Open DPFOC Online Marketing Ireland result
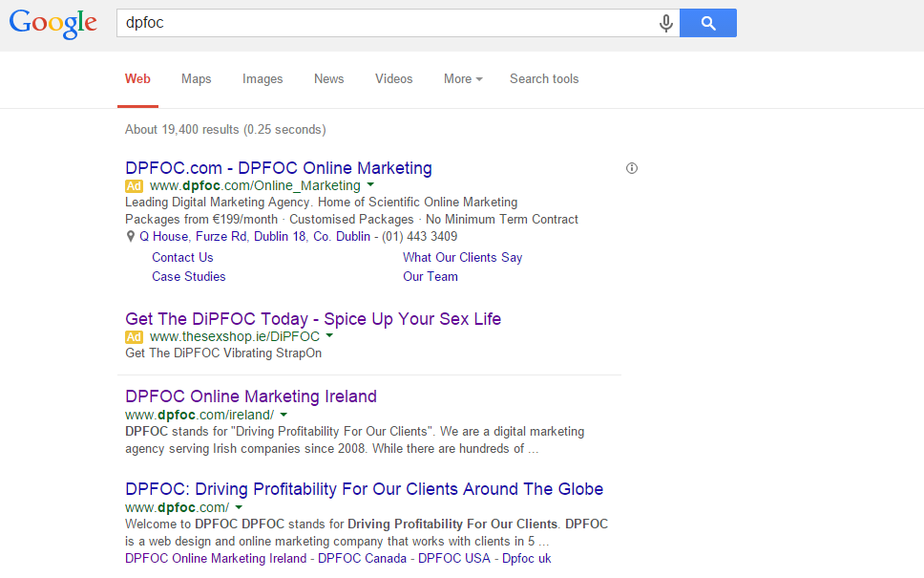The image size is (924, 578). point(251,396)
